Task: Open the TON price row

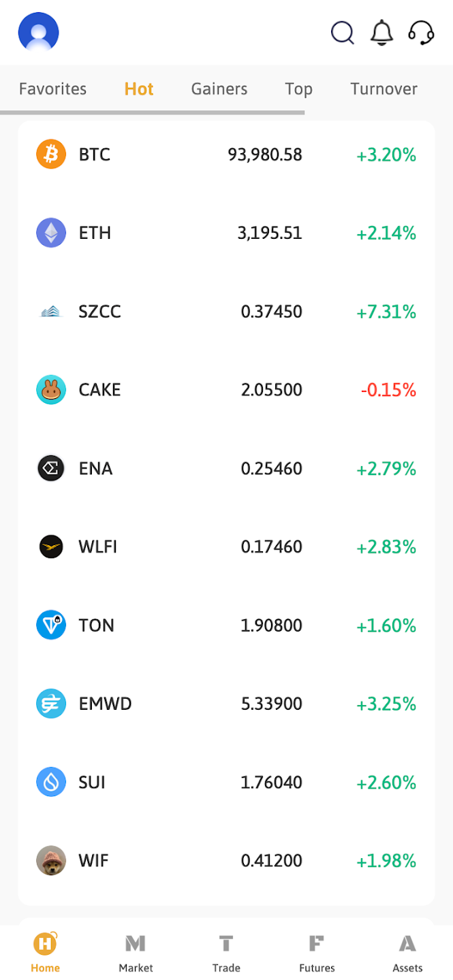Action: pos(226,625)
